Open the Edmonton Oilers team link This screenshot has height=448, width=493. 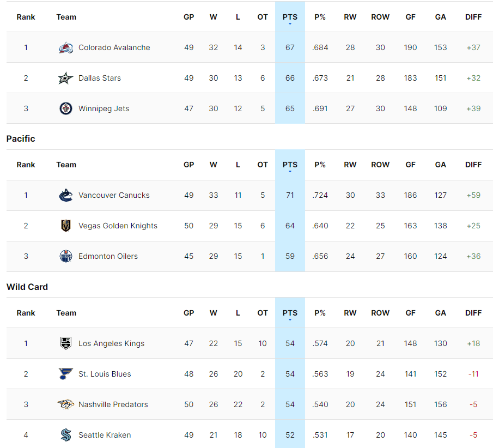click(x=108, y=256)
